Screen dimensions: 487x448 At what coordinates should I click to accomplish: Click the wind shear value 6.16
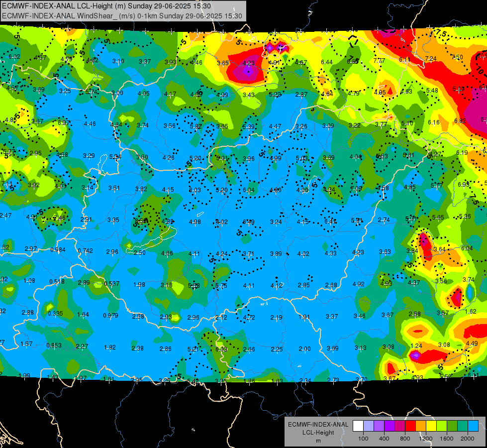[x=434, y=122]
